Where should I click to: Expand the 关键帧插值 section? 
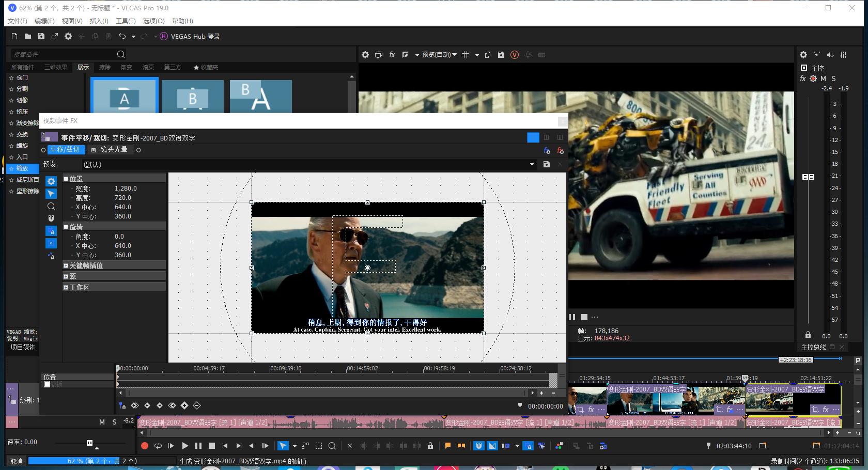pyautogui.click(x=66, y=265)
